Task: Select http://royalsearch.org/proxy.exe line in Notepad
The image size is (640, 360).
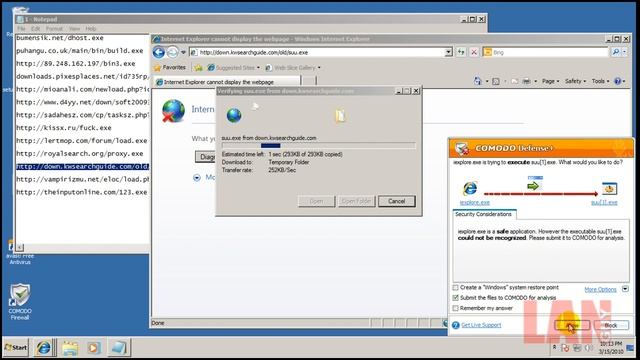Action: [80, 153]
